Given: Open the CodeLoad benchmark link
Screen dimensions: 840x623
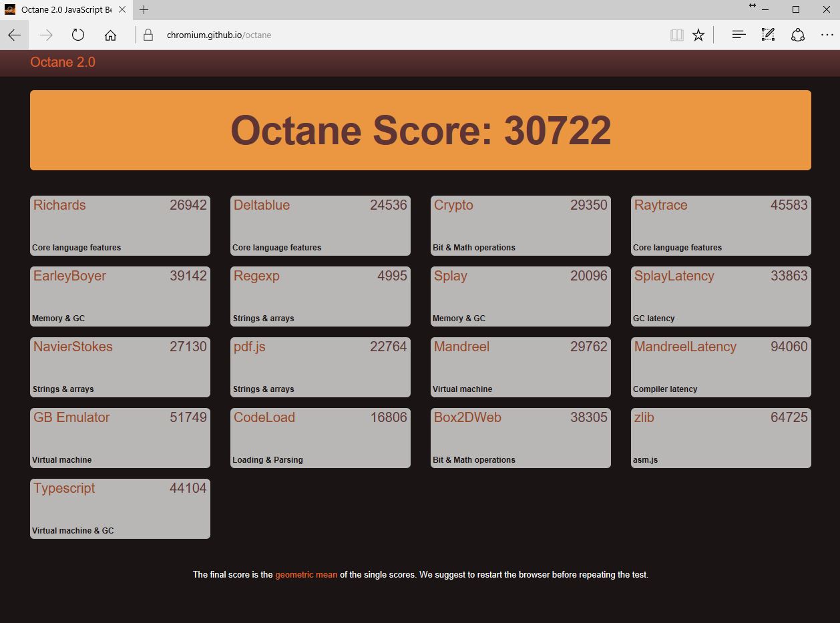Looking at the screenshot, I should click(264, 417).
